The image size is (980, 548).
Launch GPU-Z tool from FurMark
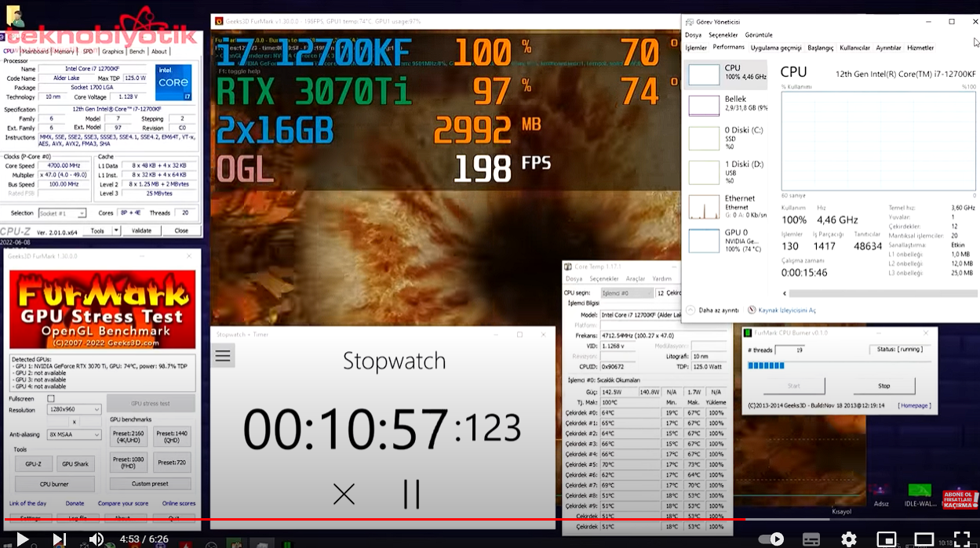[33, 463]
